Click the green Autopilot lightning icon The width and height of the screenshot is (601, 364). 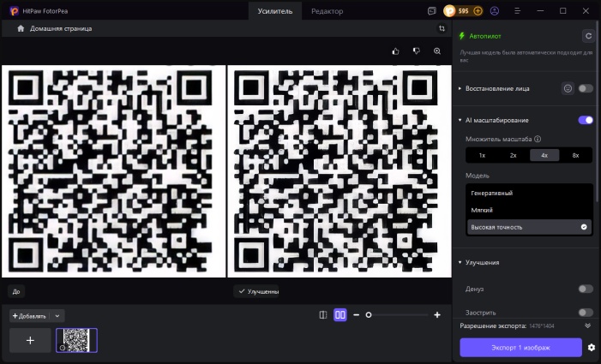click(462, 36)
